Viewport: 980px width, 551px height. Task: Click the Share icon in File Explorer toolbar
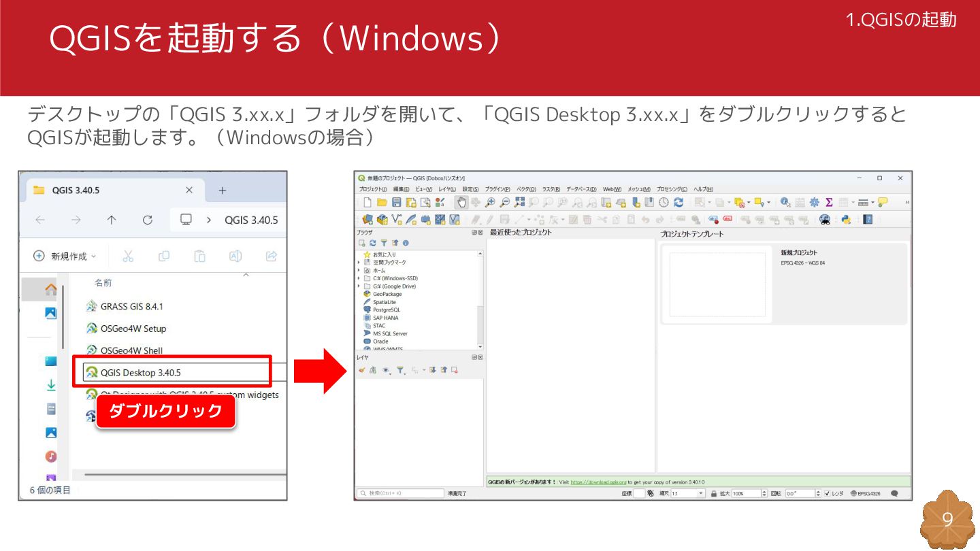[271, 256]
